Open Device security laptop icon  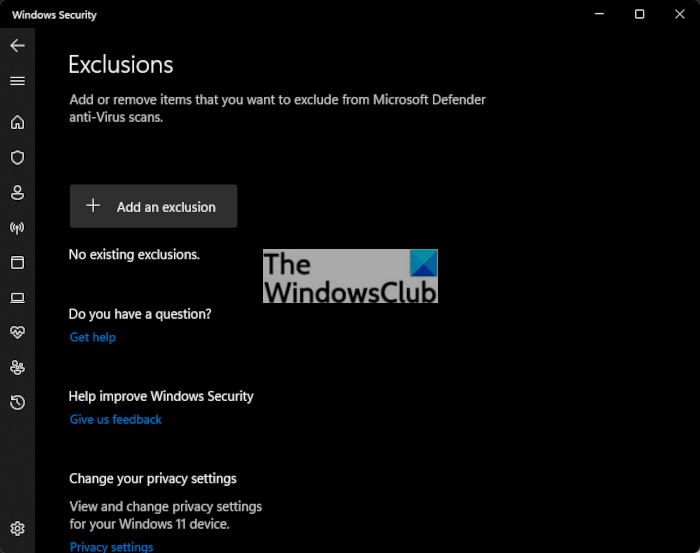tap(17, 298)
